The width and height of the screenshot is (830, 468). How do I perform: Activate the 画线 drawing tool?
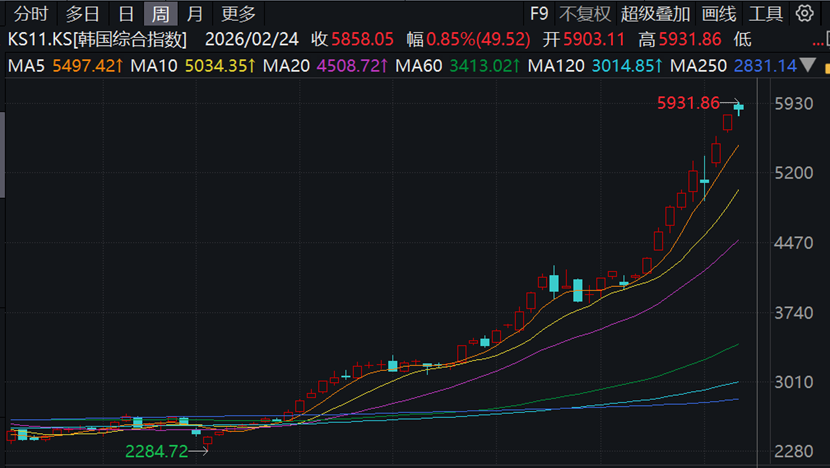tap(719, 14)
